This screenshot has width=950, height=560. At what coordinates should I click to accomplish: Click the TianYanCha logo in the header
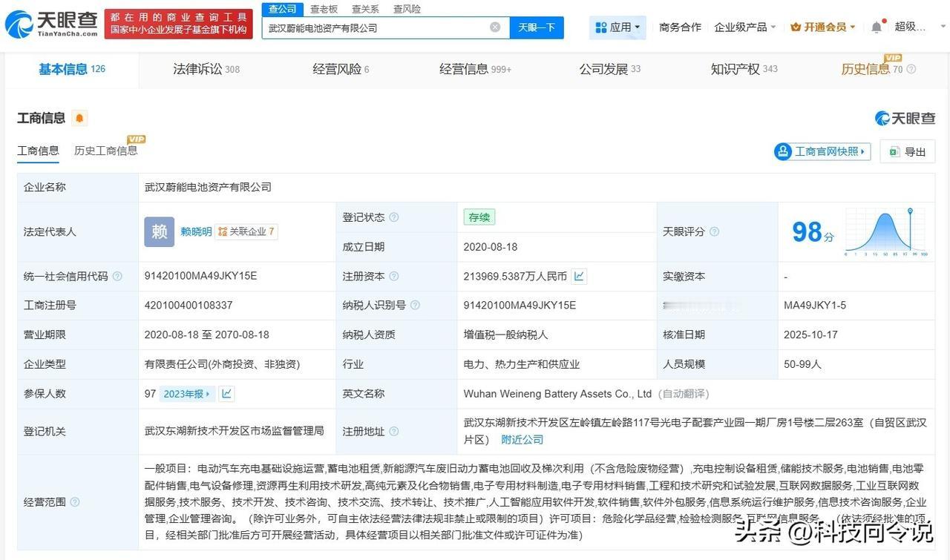pos(51,24)
